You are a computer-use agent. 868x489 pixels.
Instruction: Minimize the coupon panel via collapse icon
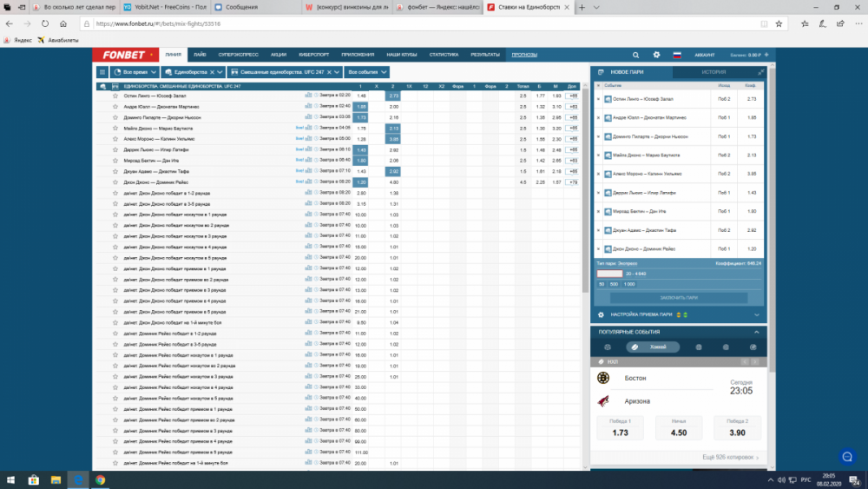click(760, 72)
